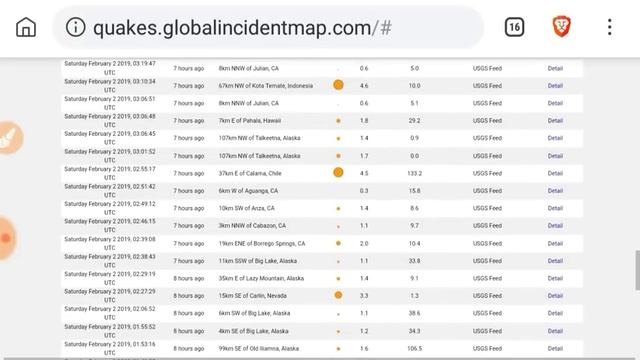Click the orange magnitude dot for Calama, Chile
640x360 pixels.
pyautogui.click(x=338, y=172)
